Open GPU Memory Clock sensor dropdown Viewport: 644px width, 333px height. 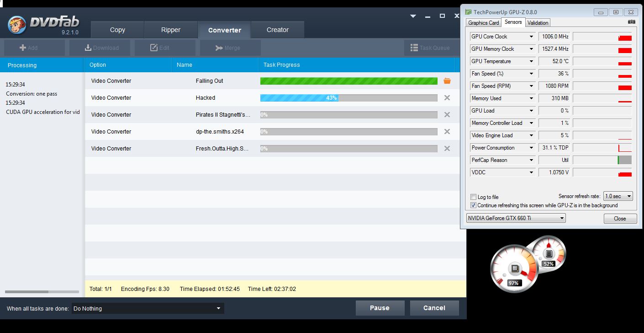click(x=531, y=49)
